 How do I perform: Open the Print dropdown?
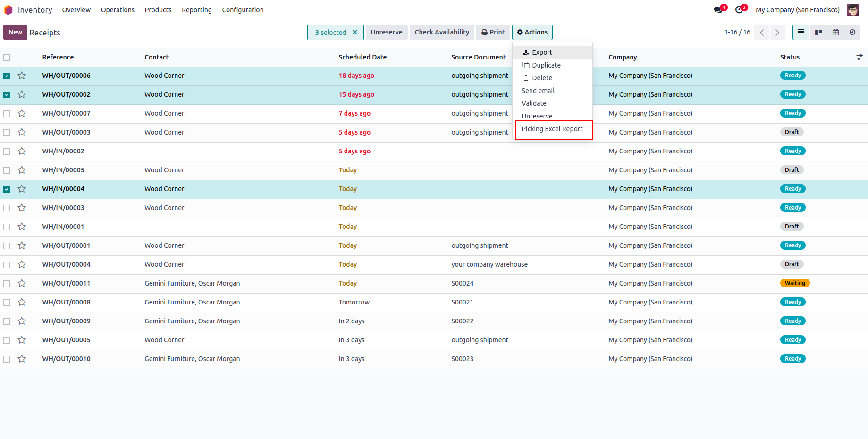493,32
